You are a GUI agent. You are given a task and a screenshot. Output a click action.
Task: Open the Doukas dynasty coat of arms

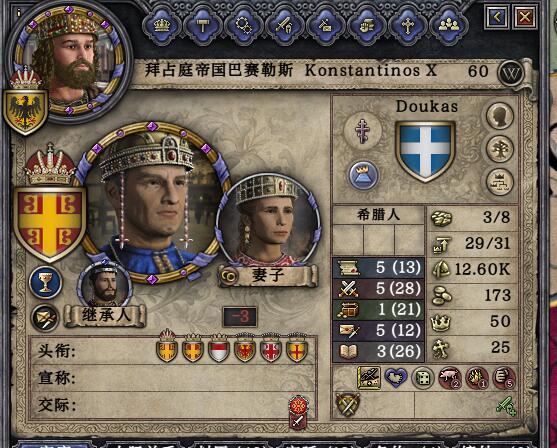pyautogui.click(x=425, y=150)
